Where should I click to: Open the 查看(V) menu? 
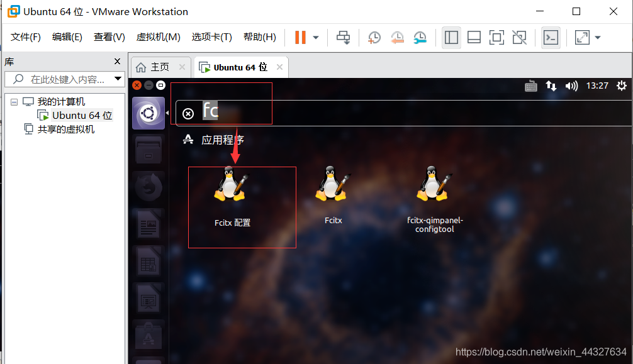point(109,37)
